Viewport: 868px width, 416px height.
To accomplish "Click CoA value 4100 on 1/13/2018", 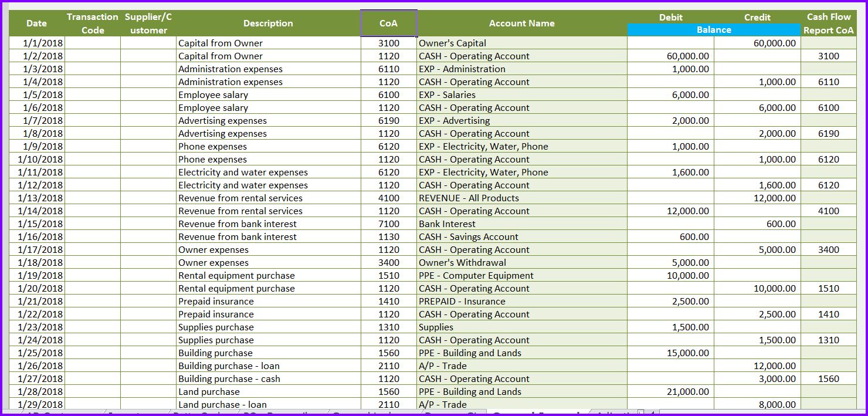I will [389, 198].
